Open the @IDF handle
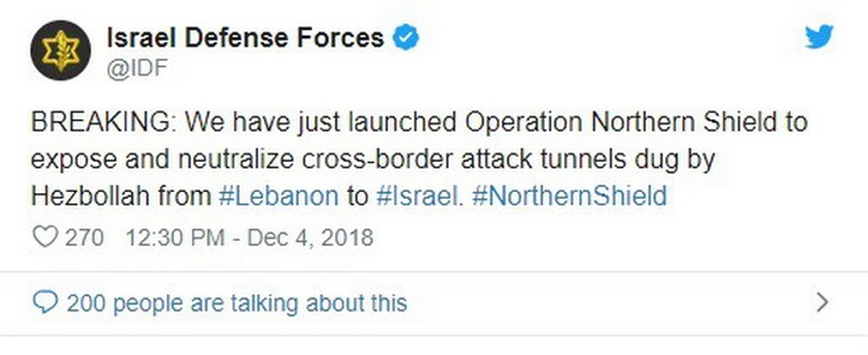The height and width of the screenshot is (355, 868). 137,69
